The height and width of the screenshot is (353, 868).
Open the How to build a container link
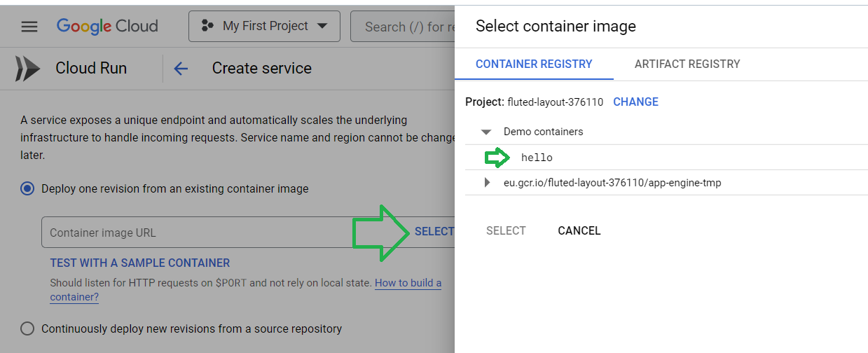click(x=246, y=290)
